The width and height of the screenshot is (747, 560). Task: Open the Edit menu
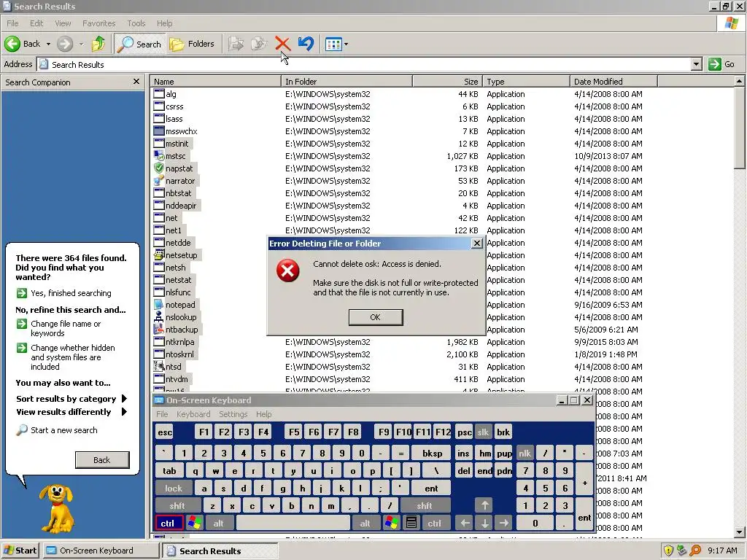[x=36, y=23]
